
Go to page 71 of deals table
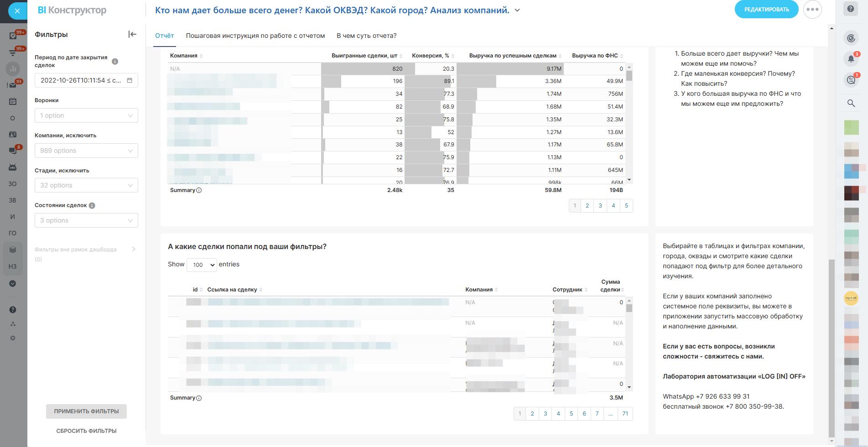[625, 414]
